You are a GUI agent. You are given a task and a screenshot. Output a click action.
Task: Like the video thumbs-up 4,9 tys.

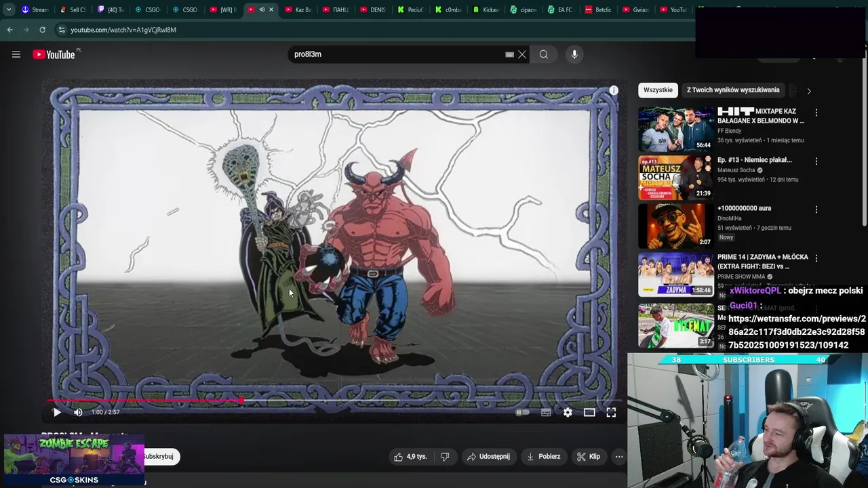410,457
